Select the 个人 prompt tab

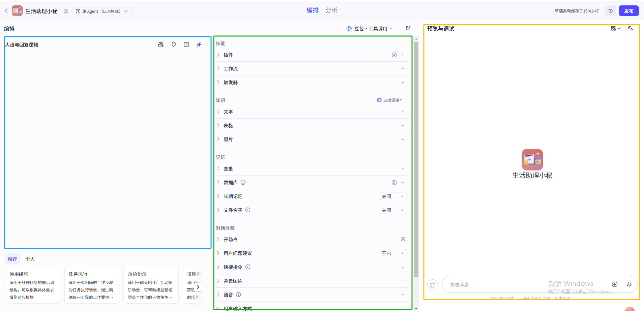pyautogui.click(x=30, y=259)
